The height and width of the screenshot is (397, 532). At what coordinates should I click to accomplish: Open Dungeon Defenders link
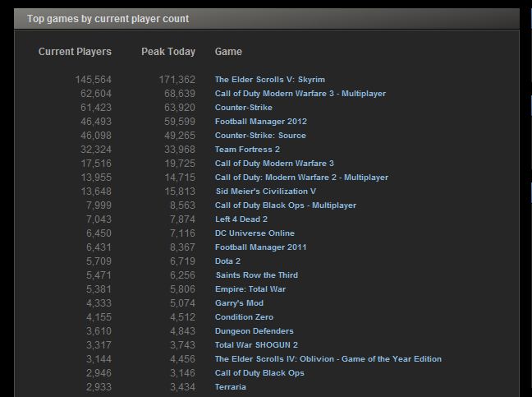point(255,330)
